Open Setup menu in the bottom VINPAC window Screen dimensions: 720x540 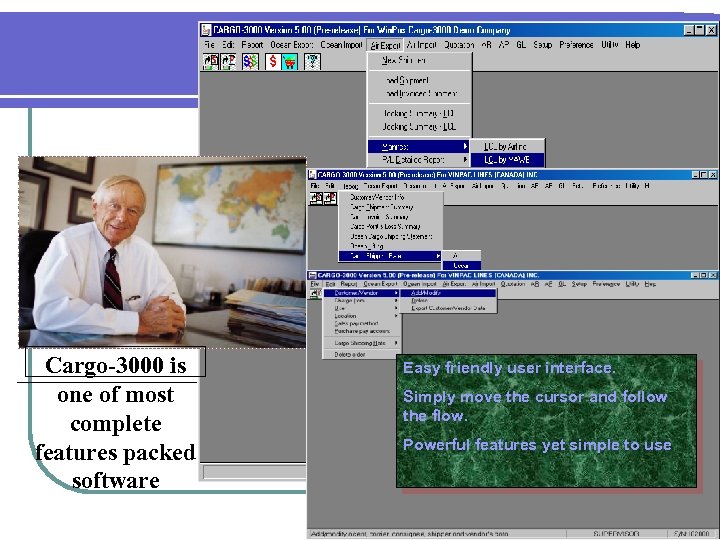click(x=579, y=284)
